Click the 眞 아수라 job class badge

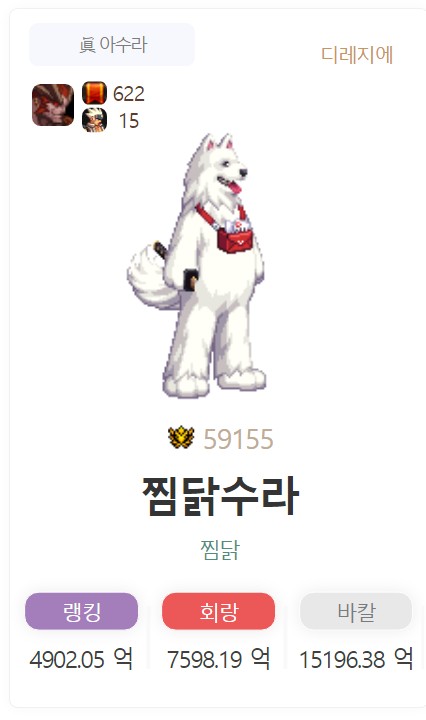pyautogui.click(x=112, y=45)
